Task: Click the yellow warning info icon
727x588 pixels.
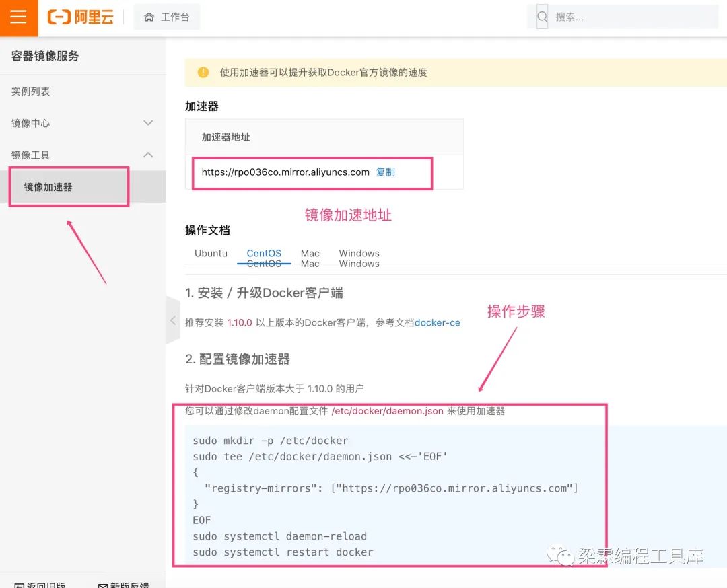Action: pos(203,72)
